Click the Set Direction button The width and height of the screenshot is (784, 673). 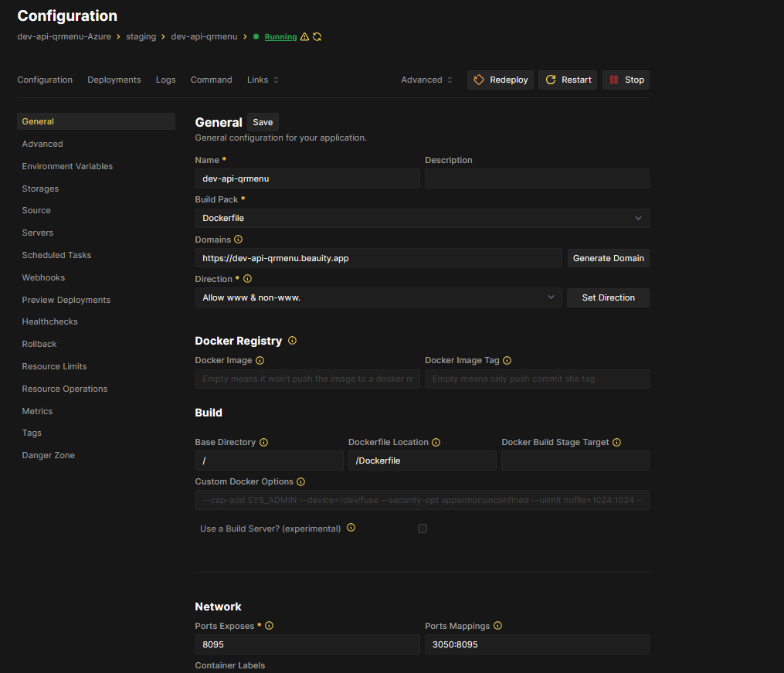coord(608,297)
